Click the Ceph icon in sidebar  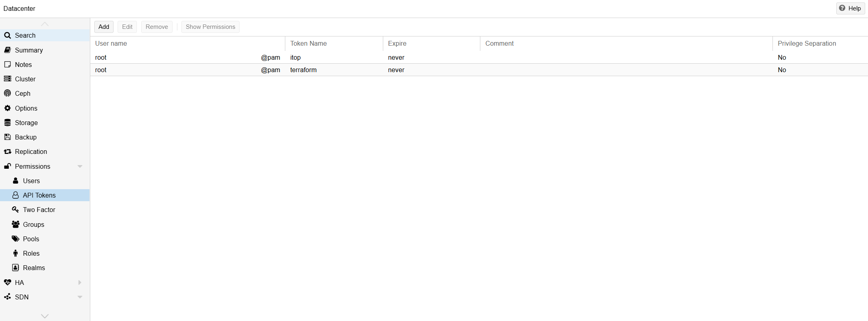(7, 93)
